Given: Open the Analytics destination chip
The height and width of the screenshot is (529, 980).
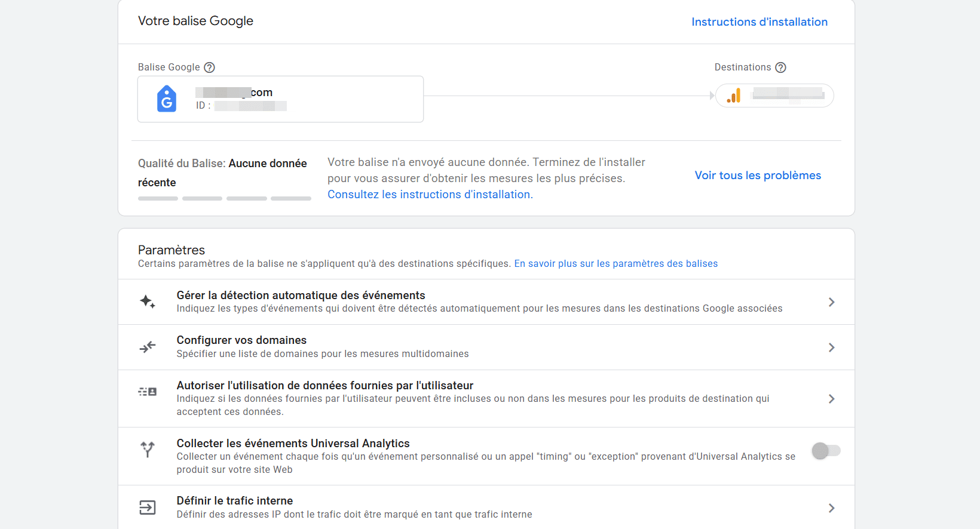Looking at the screenshot, I should (774, 96).
